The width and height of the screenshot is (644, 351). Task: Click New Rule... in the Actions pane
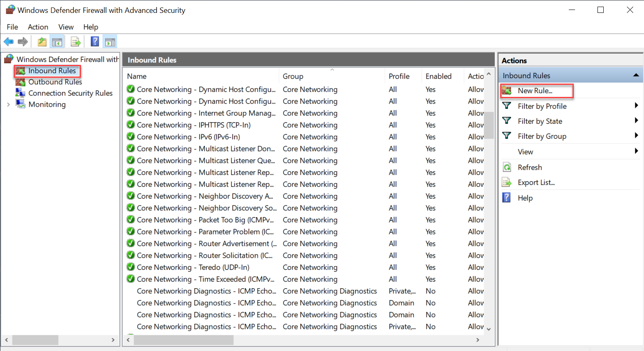pos(535,91)
